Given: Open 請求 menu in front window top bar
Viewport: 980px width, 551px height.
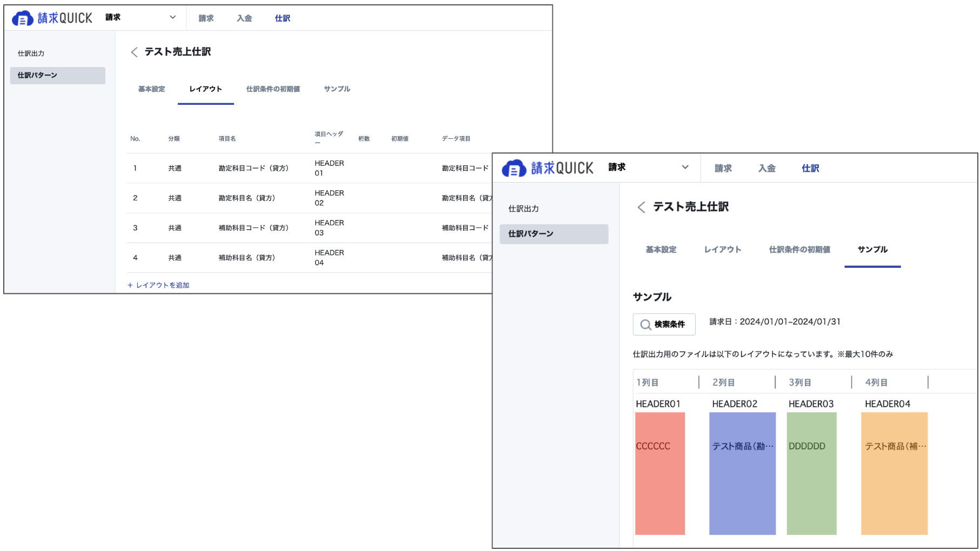Looking at the screenshot, I should 723,168.
